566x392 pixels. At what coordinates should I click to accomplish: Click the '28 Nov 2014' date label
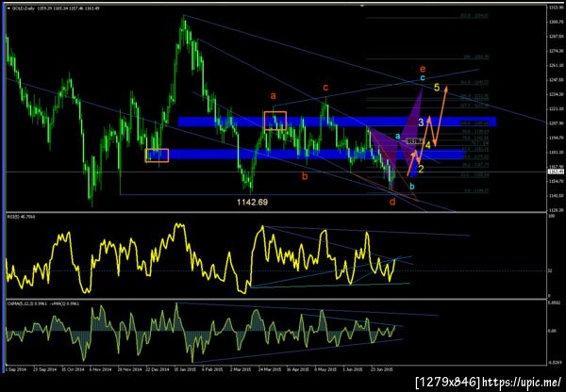pyautogui.click(x=129, y=369)
